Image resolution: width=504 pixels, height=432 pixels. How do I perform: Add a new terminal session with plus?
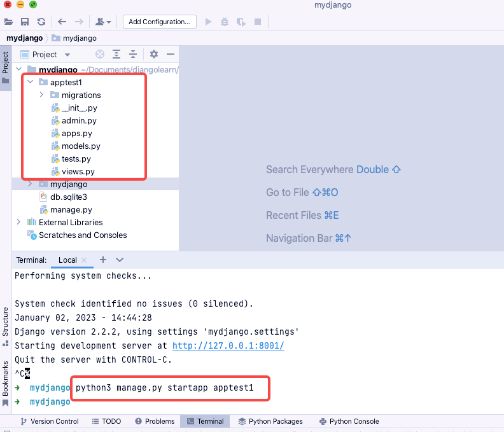[103, 260]
